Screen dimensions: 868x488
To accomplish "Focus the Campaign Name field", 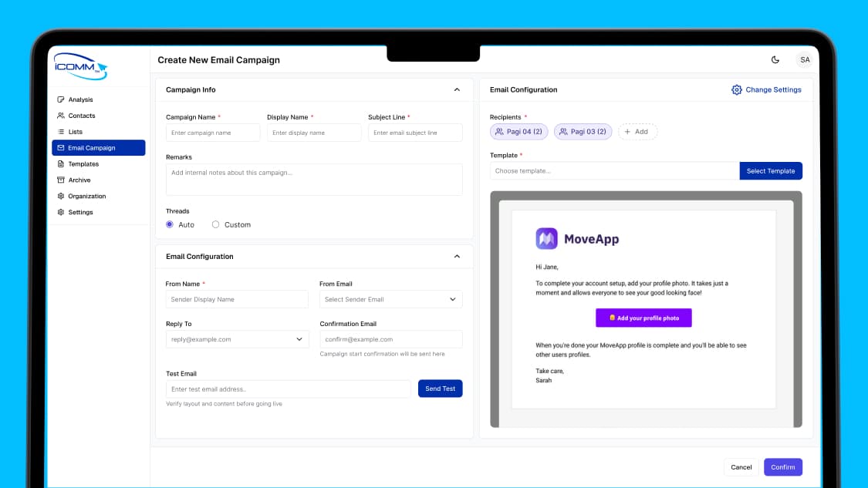I will [213, 133].
